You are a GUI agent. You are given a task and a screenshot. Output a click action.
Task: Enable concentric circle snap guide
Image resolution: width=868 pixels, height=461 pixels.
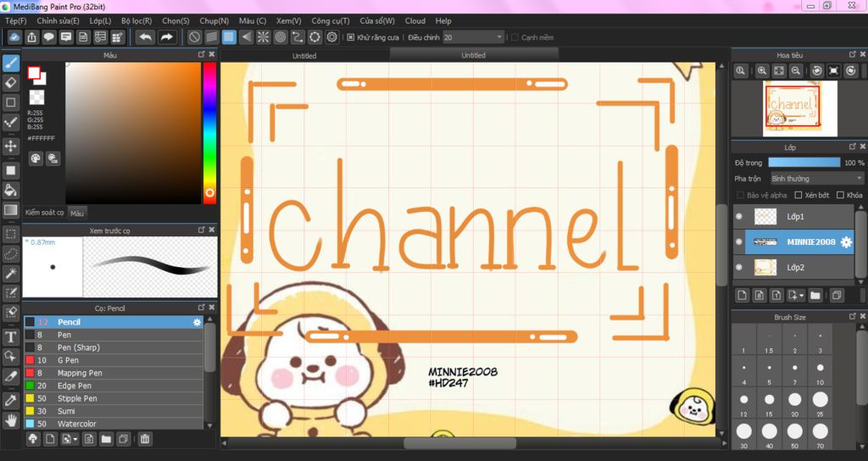tap(280, 37)
